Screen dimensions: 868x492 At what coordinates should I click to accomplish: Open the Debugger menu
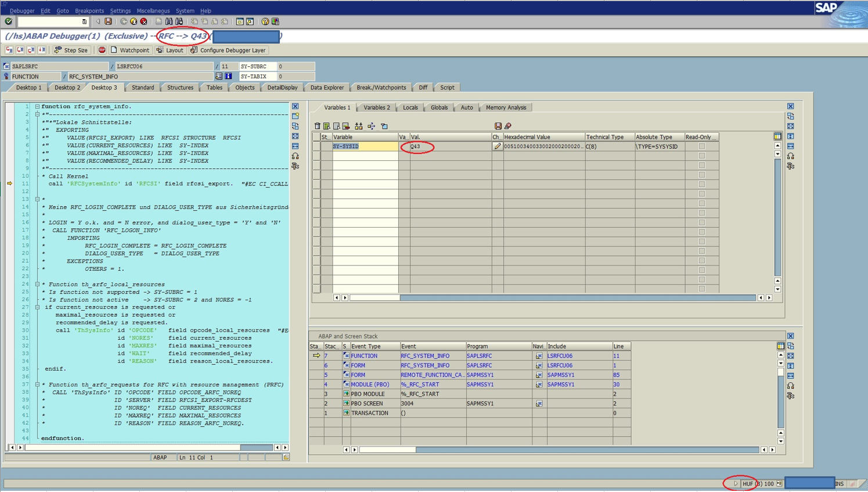22,10
